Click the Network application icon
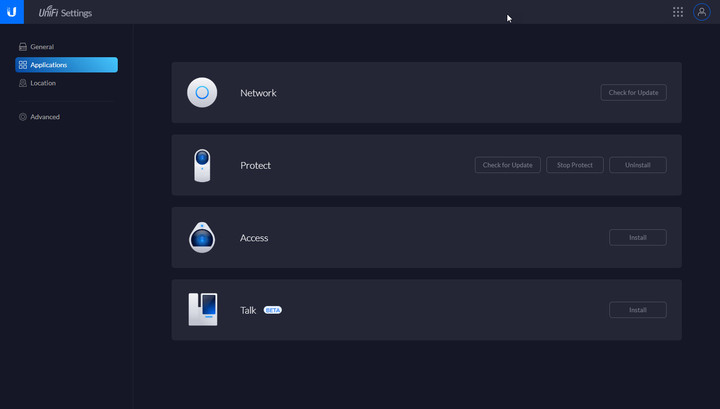Screen dimensions: 720x409 click(x=202, y=92)
